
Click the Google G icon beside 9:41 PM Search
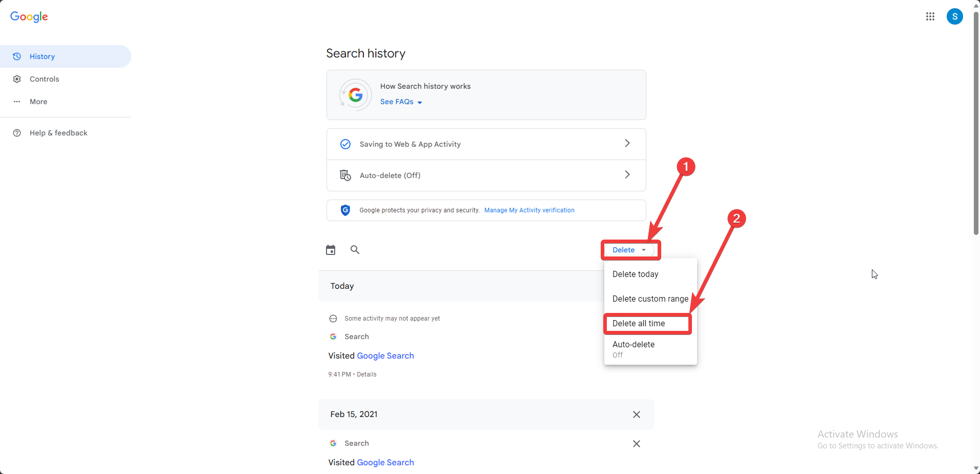click(333, 337)
